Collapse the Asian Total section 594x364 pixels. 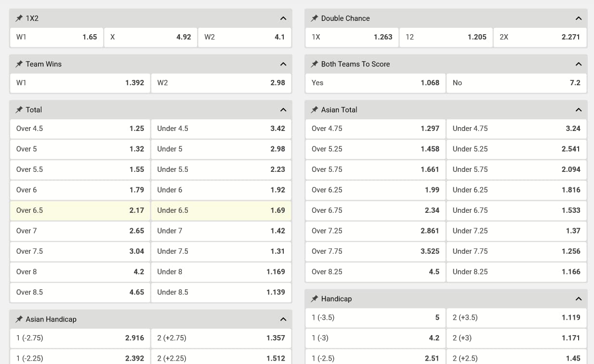(x=579, y=110)
